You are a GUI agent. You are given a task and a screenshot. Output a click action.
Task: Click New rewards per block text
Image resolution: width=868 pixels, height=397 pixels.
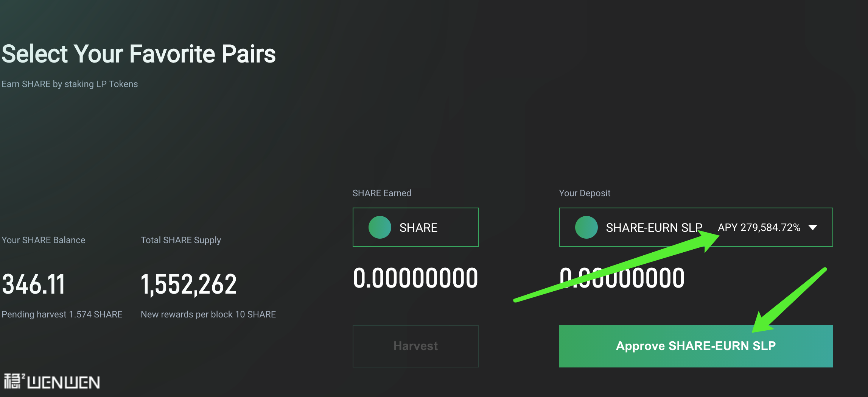pyautogui.click(x=208, y=314)
